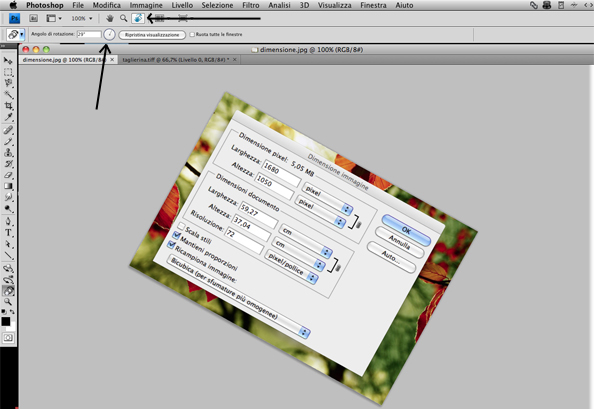
Task: Toggle Ricampiona immagine checkbox in pictured dialog
Action: coord(171,245)
